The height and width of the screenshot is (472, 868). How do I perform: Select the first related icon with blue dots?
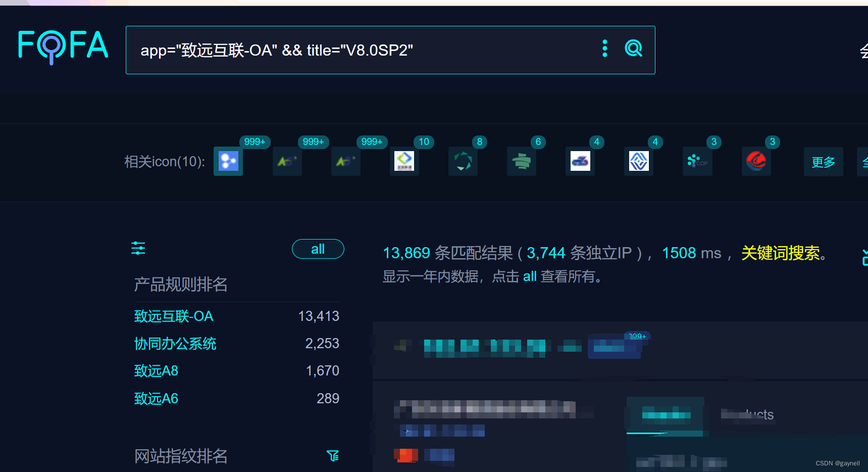[228, 161]
